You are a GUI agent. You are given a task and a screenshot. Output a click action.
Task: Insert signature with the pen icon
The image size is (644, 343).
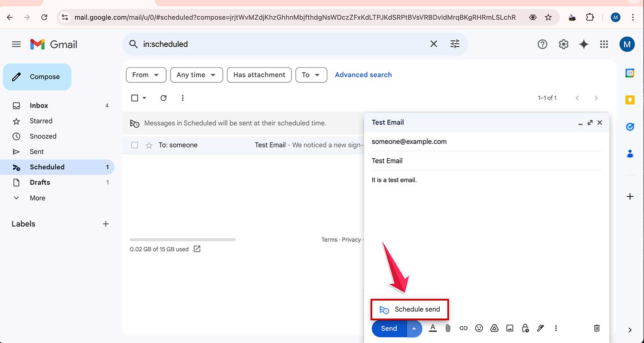(541, 328)
